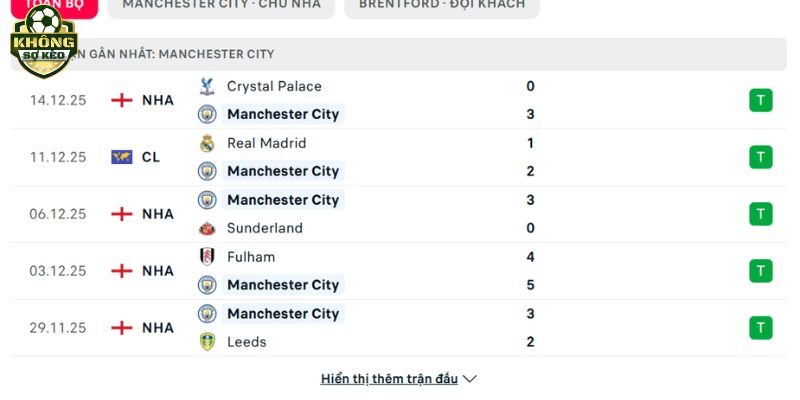Click the England flag on the 14.12.25 row
The width and height of the screenshot is (800, 400).
pos(122,100)
